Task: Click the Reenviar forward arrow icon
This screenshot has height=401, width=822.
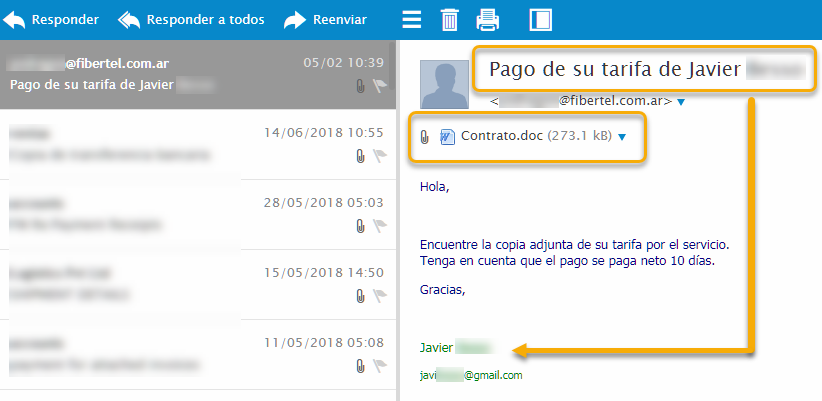Action: click(x=295, y=20)
